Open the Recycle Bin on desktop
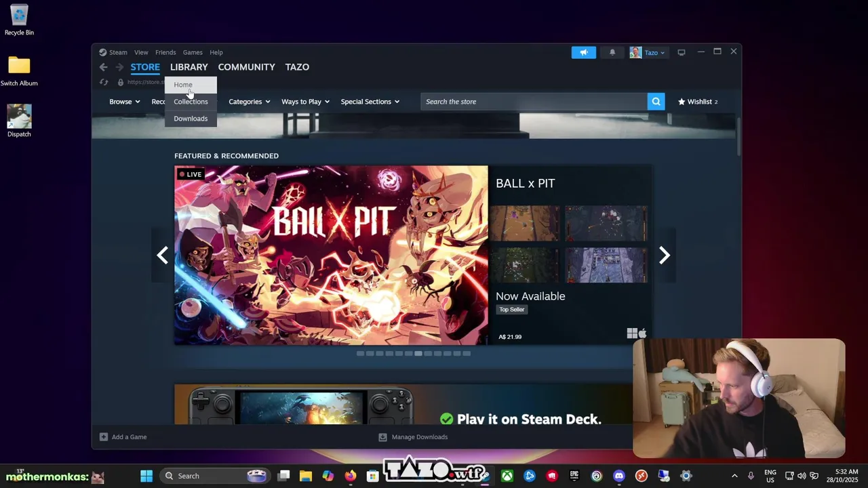 (19, 20)
